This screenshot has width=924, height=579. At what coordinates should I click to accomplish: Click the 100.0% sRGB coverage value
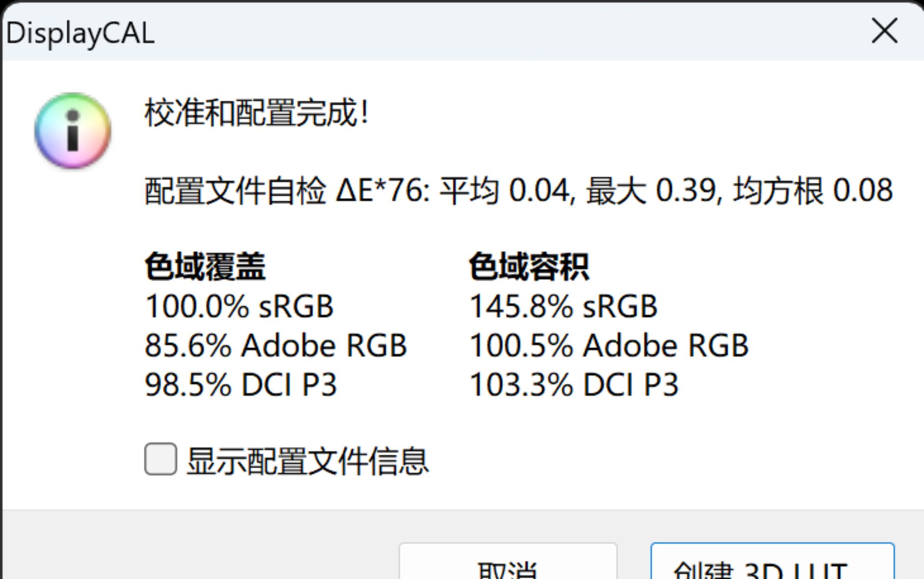239,306
